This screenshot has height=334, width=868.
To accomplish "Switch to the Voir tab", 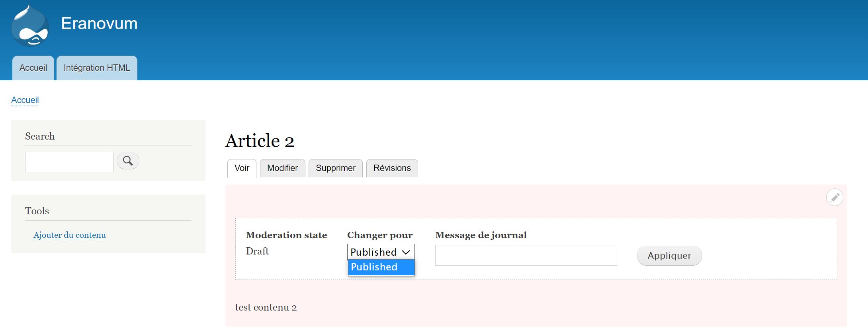I will coord(242,168).
